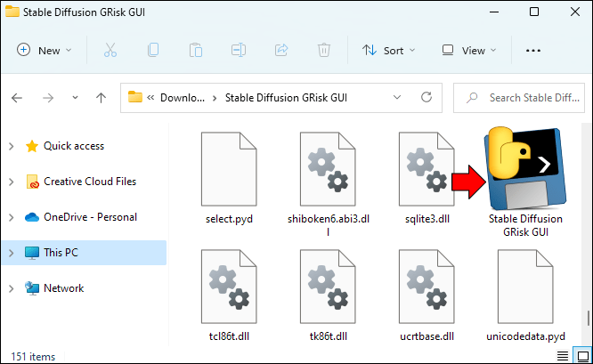Click the Rename icon in toolbar
Viewport: 593px width, 364px height.
point(239,50)
